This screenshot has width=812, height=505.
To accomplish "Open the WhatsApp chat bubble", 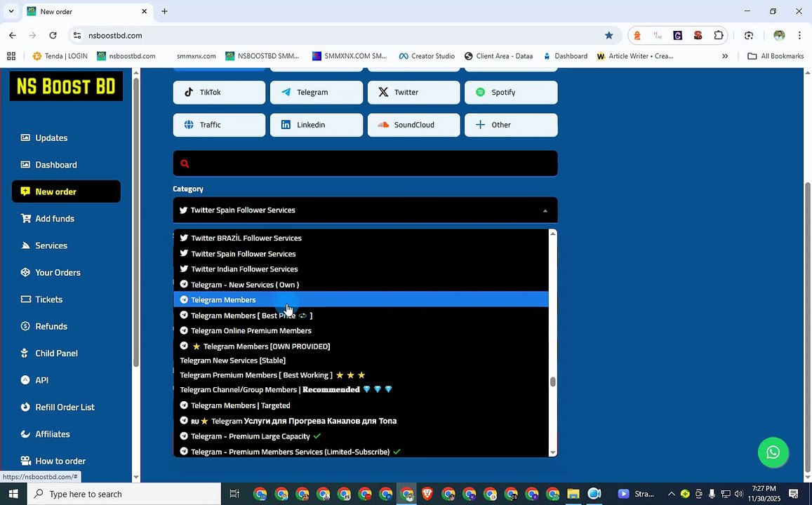I will tap(773, 452).
